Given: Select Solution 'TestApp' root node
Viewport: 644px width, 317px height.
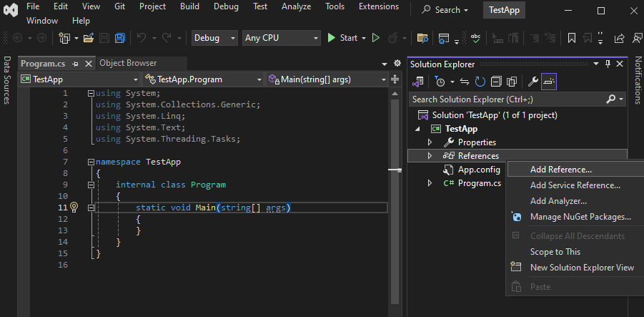Looking at the screenshot, I should [x=495, y=115].
